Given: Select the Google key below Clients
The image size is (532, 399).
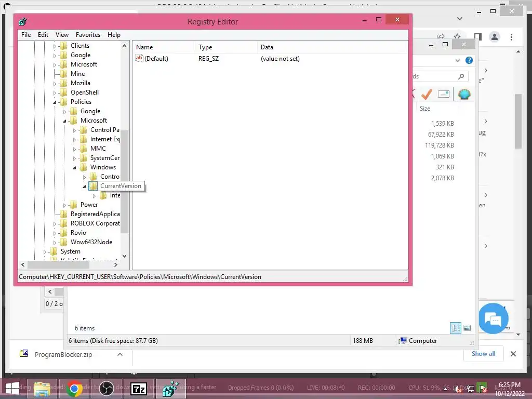Looking at the screenshot, I should point(81,55).
